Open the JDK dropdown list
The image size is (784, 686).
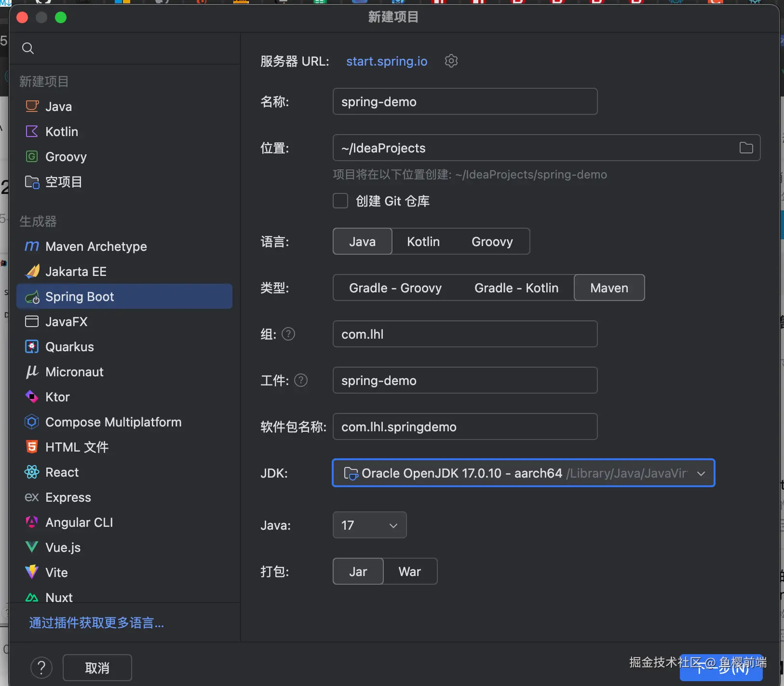coord(524,473)
